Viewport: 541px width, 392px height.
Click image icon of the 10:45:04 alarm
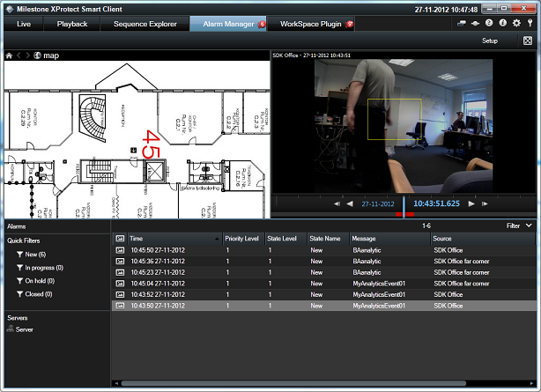pyautogui.click(x=120, y=284)
